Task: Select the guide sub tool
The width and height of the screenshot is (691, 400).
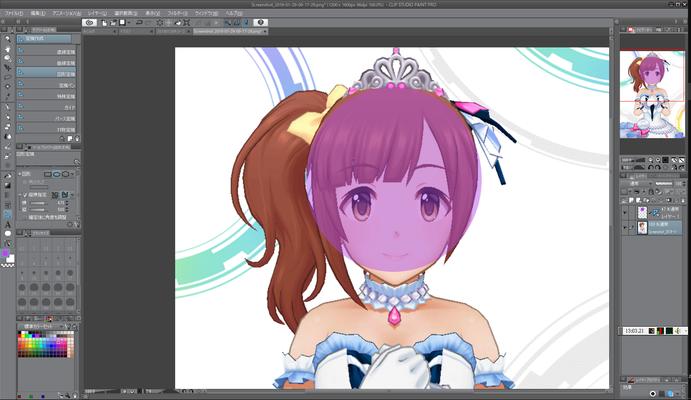Action: click(46, 107)
